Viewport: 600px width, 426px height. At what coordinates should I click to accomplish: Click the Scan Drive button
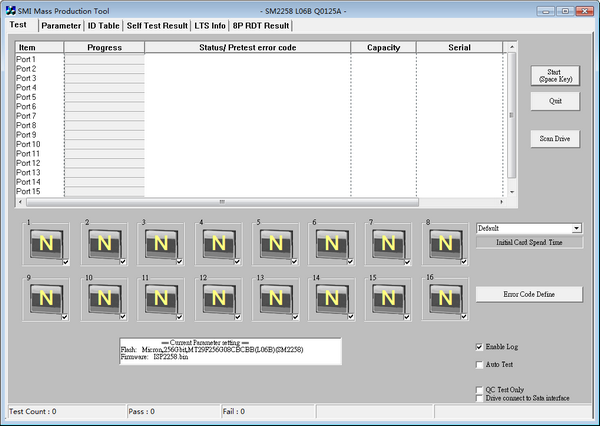(x=554, y=139)
